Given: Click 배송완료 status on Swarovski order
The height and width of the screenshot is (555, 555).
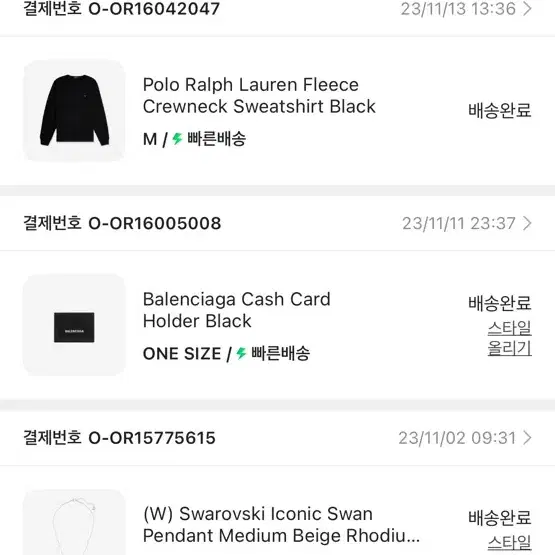Looking at the screenshot, I should pos(500,518).
